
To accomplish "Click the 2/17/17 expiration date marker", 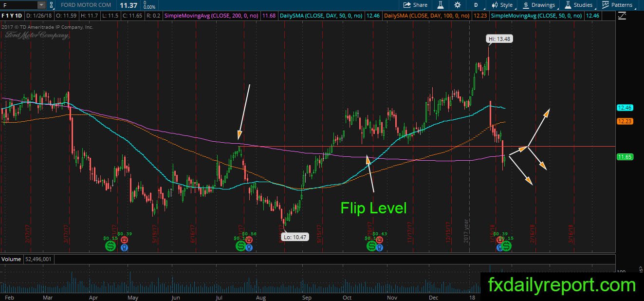I will pos(28,234).
